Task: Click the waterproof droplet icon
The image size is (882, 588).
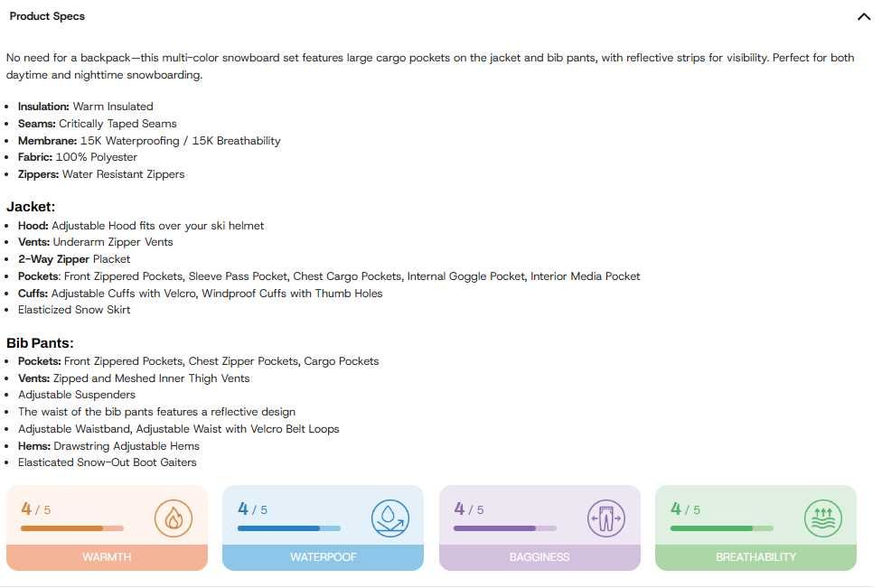Action: coord(389,518)
